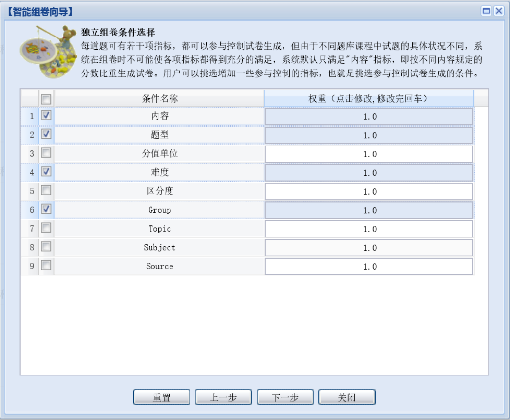Go to next step with 下一步
Screen dimensions: 510x420
(x=285, y=398)
